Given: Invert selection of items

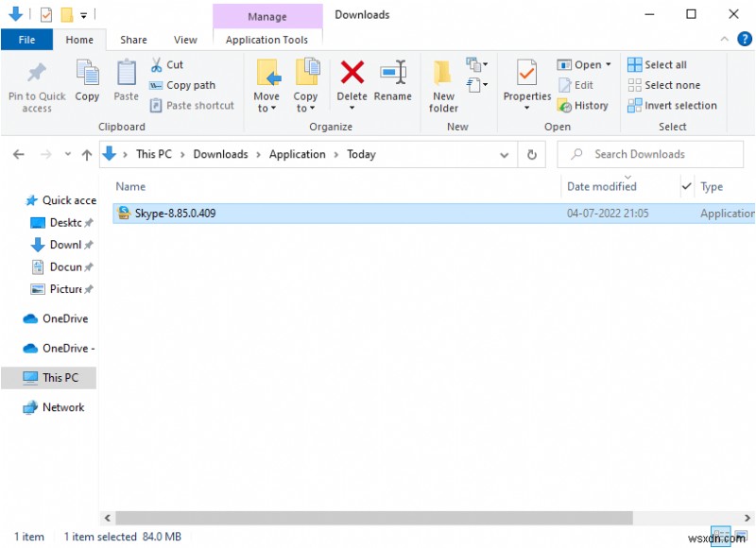Looking at the screenshot, I should coord(672,106).
